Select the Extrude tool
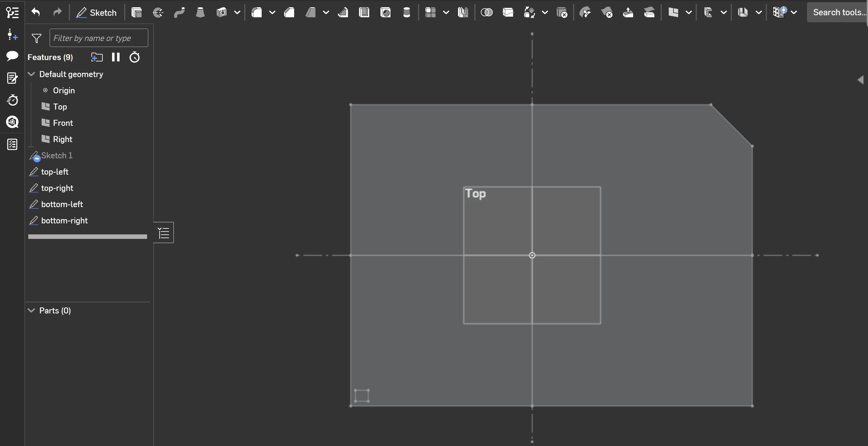Image resolution: width=868 pixels, height=446 pixels. (137, 13)
